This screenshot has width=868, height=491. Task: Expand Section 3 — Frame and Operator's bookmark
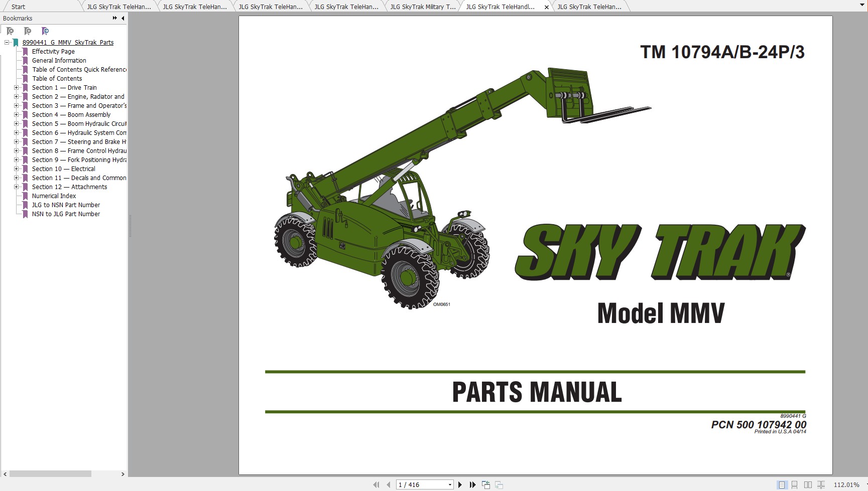(16, 105)
